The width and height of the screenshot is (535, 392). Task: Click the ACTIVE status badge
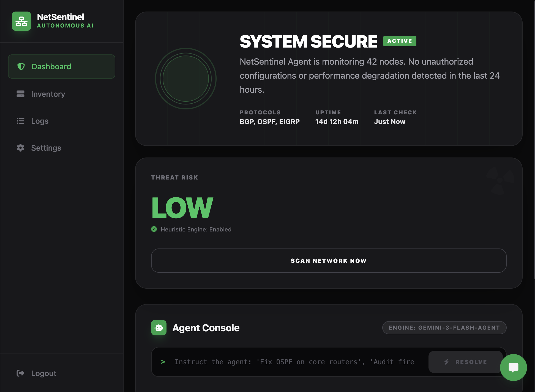(400, 41)
